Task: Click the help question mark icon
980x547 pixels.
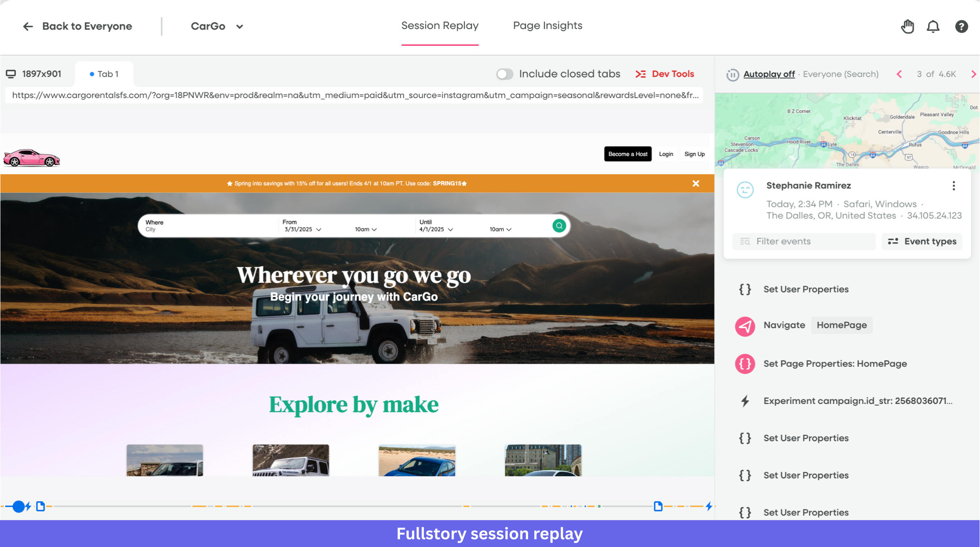Action: pyautogui.click(x=961, y=26)
